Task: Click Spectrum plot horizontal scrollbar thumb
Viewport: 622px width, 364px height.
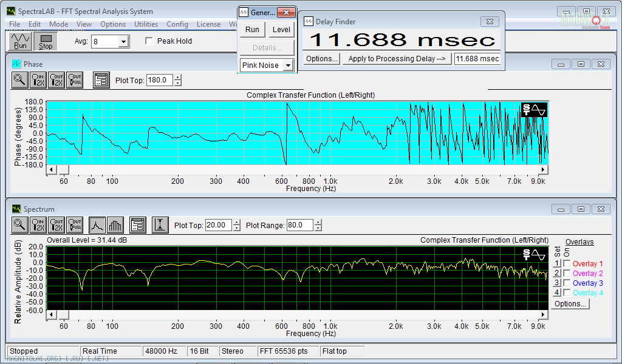Action: click(x=64, y=314)
